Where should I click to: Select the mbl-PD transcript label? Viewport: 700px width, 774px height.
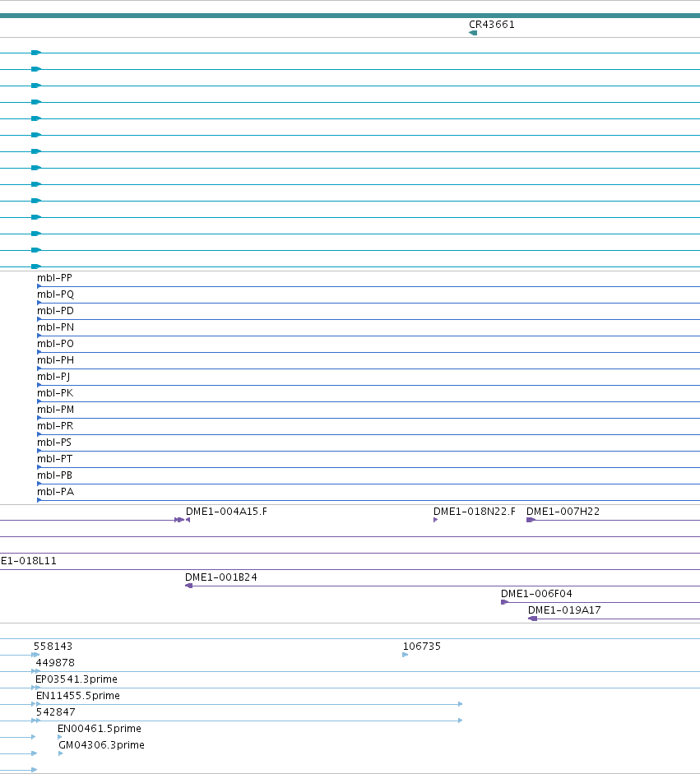[55, 310]
